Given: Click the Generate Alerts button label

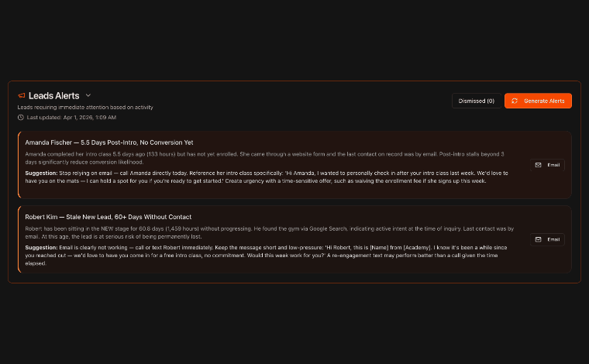Looking at the screenshot, I should [544, 101].
